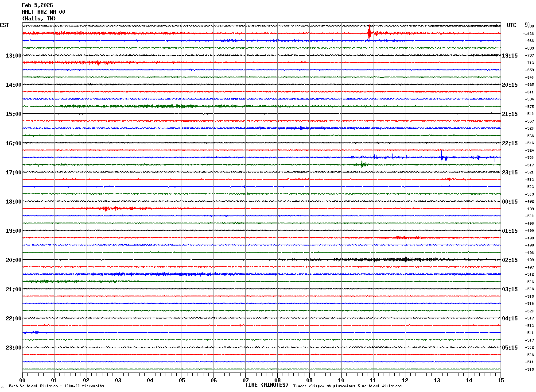Select the 20:00 CST time label
This screenshot has width=536, height=392.
[13, 260]
